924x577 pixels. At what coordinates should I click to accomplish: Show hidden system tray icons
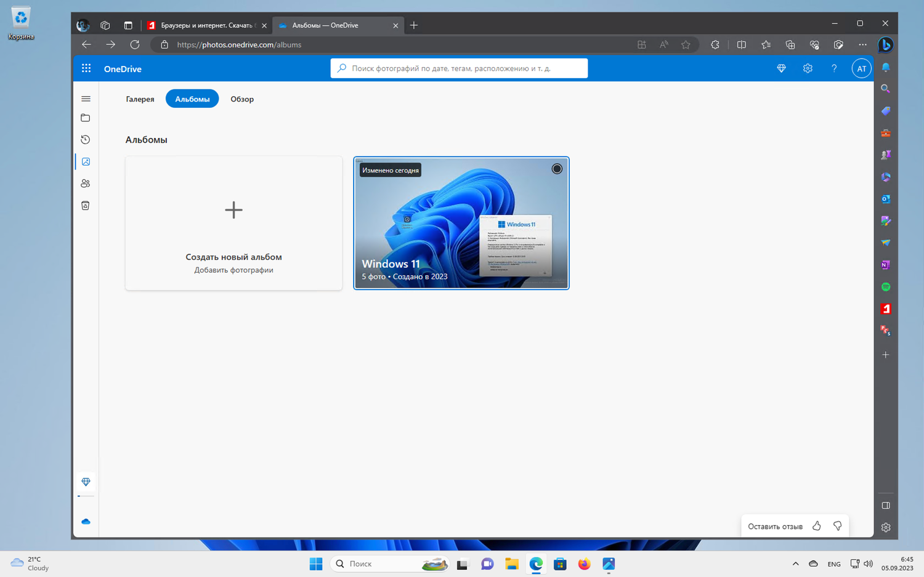tap(795, 563)
